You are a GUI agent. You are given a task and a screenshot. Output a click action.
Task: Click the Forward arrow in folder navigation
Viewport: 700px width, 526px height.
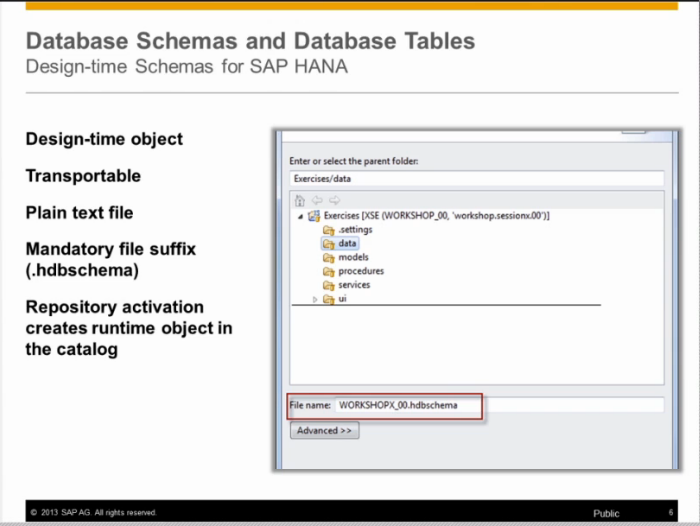(x=334, y=200)
